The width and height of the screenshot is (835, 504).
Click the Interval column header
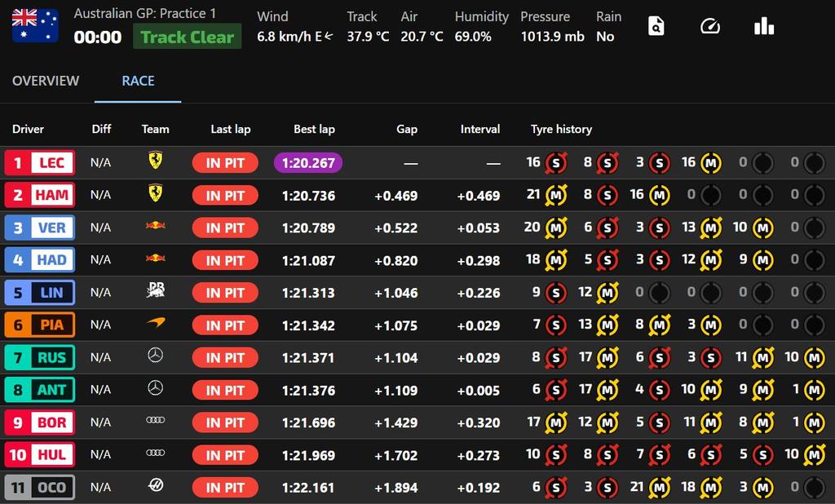coord(480,129)
